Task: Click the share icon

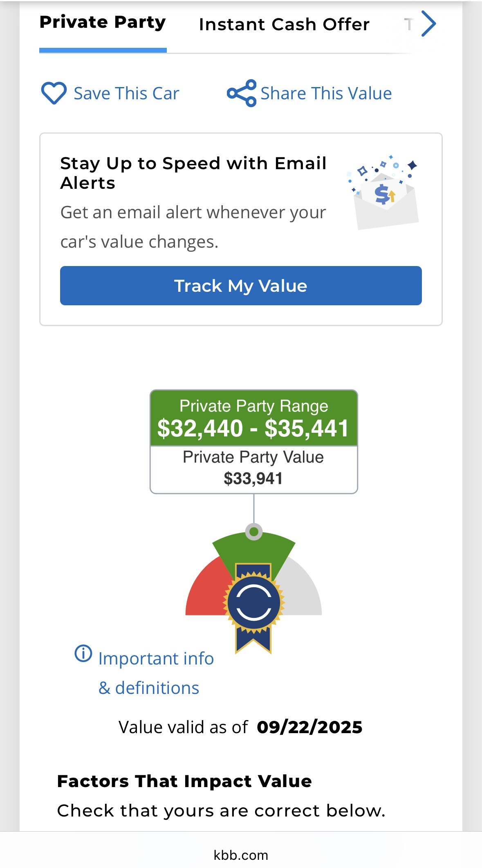Action: pos(242,93)
